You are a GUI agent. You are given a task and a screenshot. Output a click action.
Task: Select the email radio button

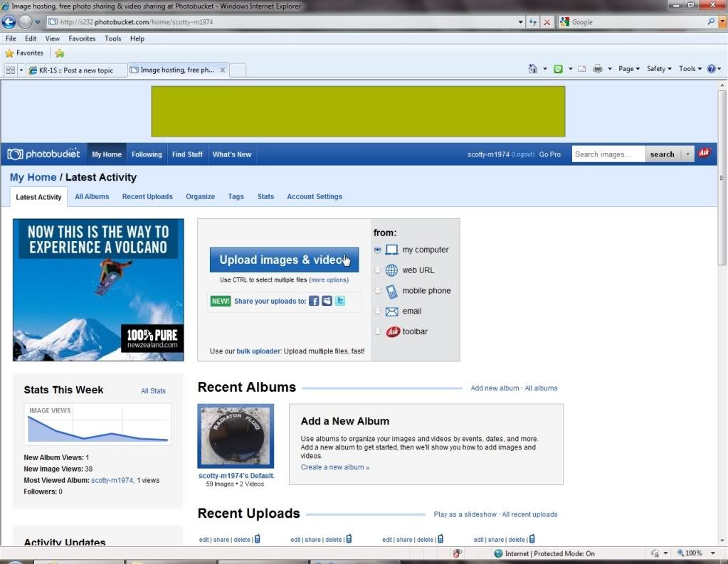click(377, 311)
